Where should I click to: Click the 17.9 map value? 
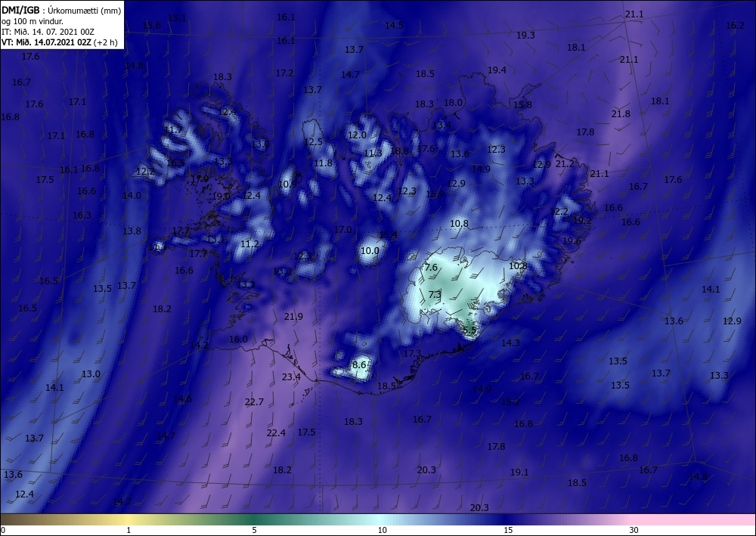(200, 179)
